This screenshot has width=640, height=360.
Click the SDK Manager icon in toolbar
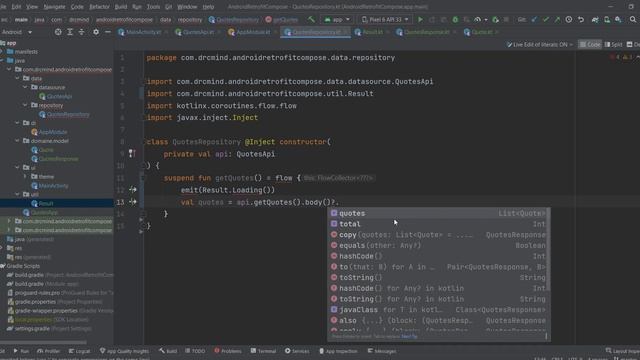618,20
